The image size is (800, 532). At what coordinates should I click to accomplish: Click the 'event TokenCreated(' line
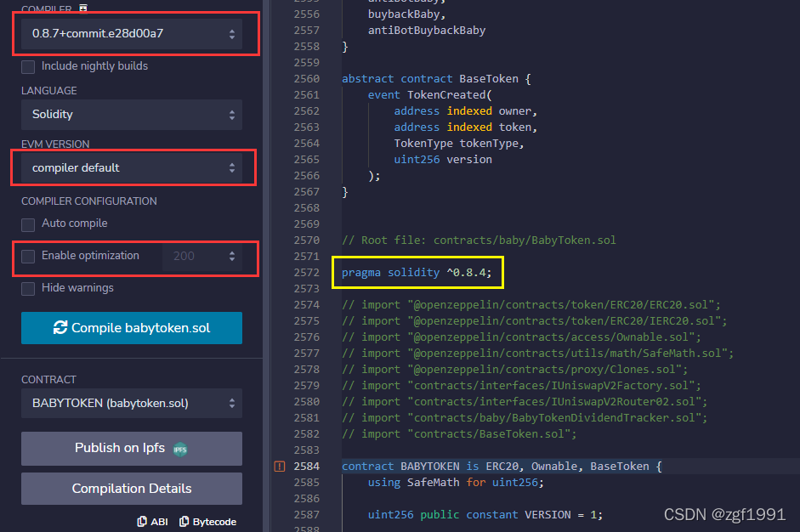tap(429, 95)
